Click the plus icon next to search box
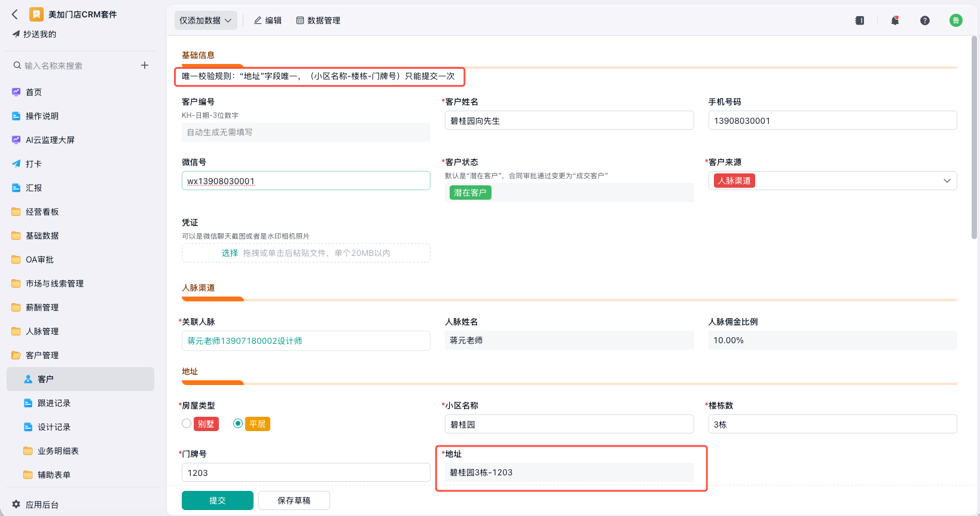The height and width of the screenshot is (516, 980). tap(145, 65)
